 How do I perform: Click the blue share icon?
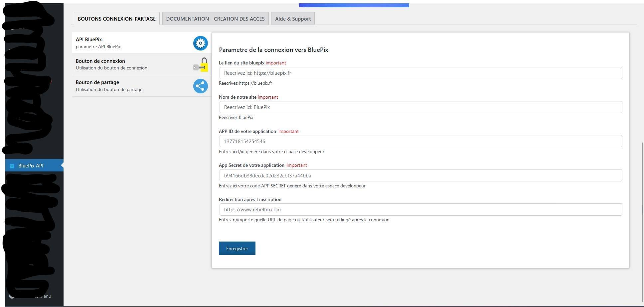(200, 86)
